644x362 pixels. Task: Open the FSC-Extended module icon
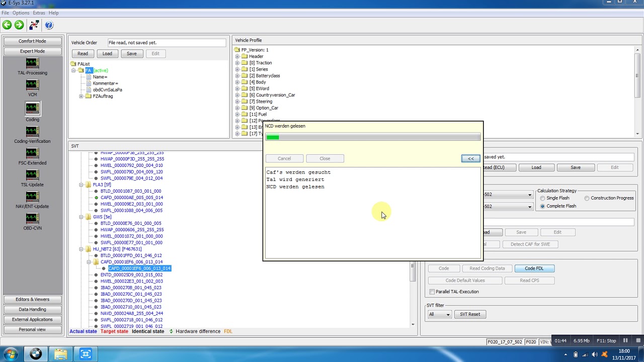[x=32, y=153]
